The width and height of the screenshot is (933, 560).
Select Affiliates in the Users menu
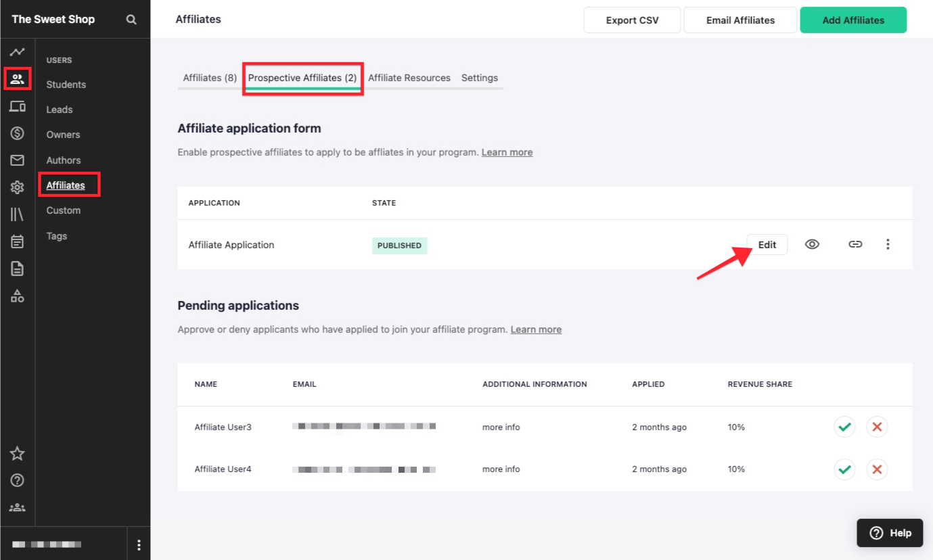pos(66,185)
